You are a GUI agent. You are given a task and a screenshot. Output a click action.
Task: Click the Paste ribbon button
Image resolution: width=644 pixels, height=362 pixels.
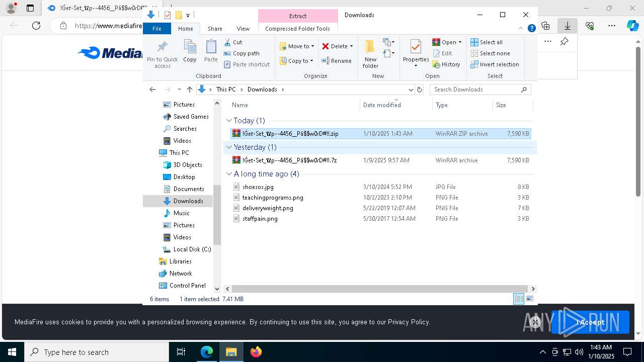coord(211,51)
